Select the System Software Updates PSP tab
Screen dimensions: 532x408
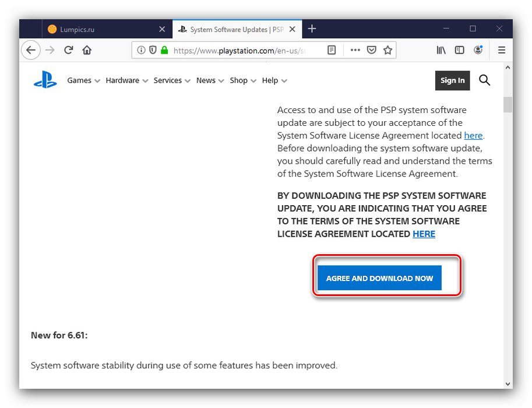tap(237, 29)
